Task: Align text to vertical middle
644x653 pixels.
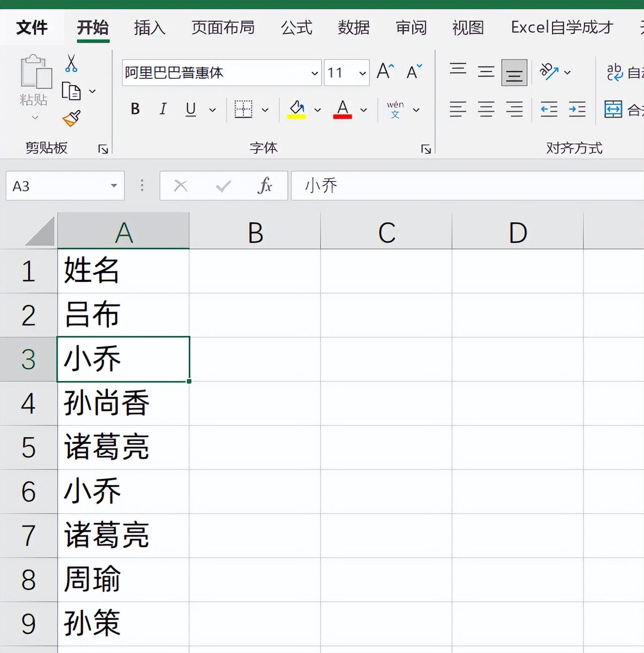Action: [x=486, y=72]
